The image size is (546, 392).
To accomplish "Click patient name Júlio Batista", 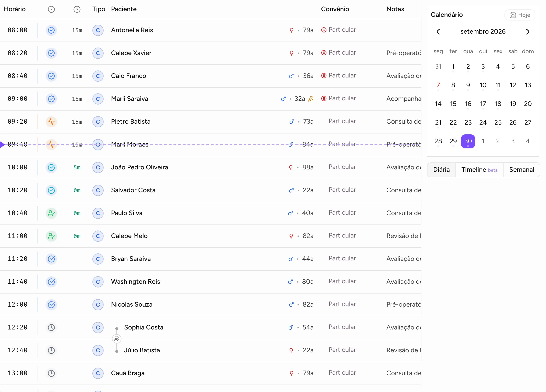I will [x=142, y=350].
